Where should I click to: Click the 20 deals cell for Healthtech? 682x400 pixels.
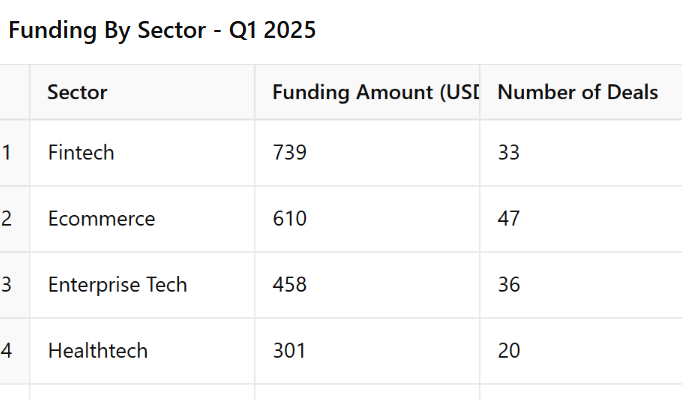pyautogui.click(x=580, y=351)
